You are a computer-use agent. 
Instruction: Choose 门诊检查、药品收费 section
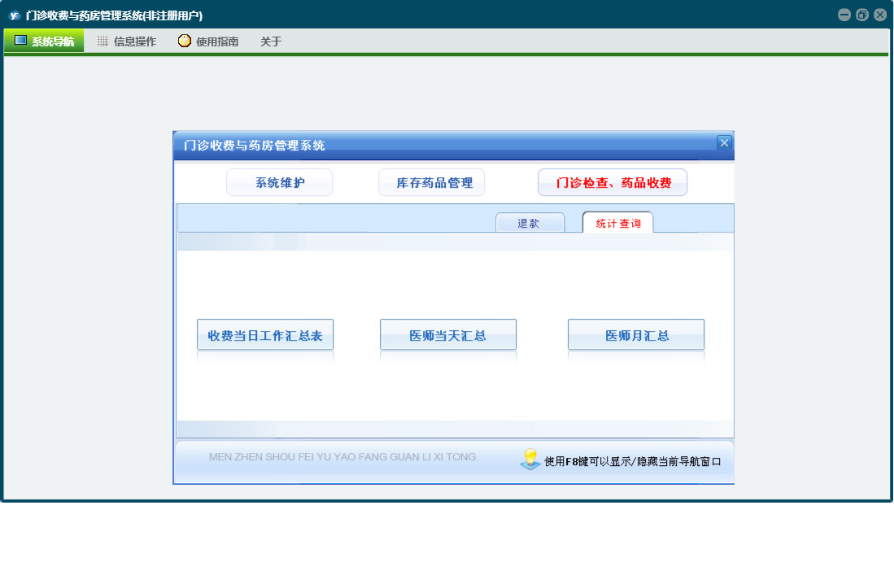point(613,183)
